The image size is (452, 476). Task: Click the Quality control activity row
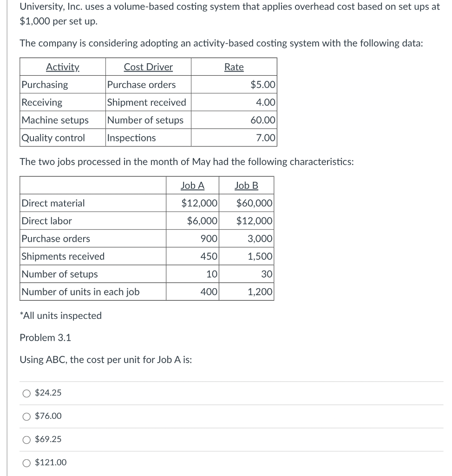[x=52, y=138]
